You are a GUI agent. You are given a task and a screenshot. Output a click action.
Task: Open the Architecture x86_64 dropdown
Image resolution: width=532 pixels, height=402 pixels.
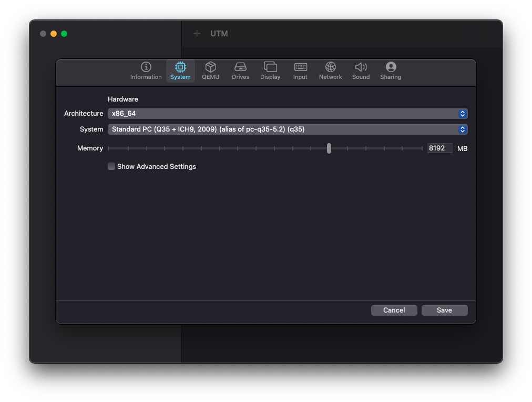click(x=288, y=114)
